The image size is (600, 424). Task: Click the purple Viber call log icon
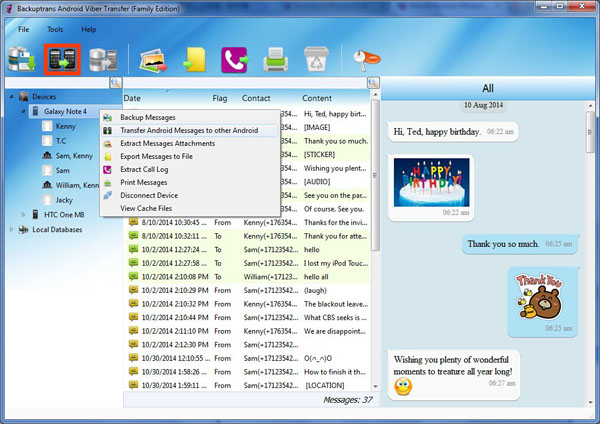coord(235,61)
